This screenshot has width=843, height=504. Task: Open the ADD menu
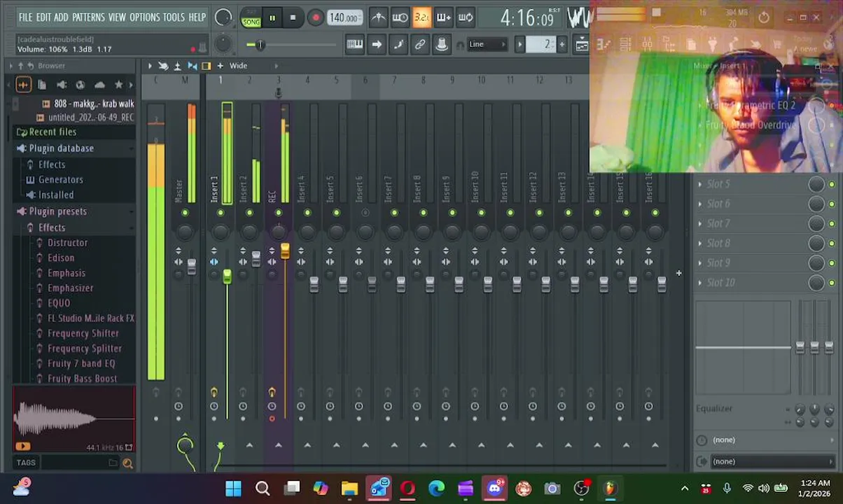coord(62,17)
